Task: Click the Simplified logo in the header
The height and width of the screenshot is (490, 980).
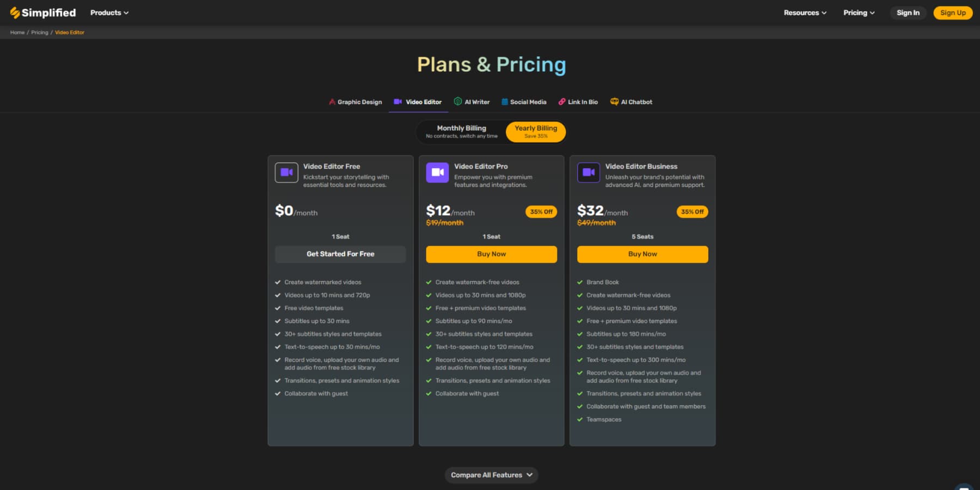Action: click(42, 13)
